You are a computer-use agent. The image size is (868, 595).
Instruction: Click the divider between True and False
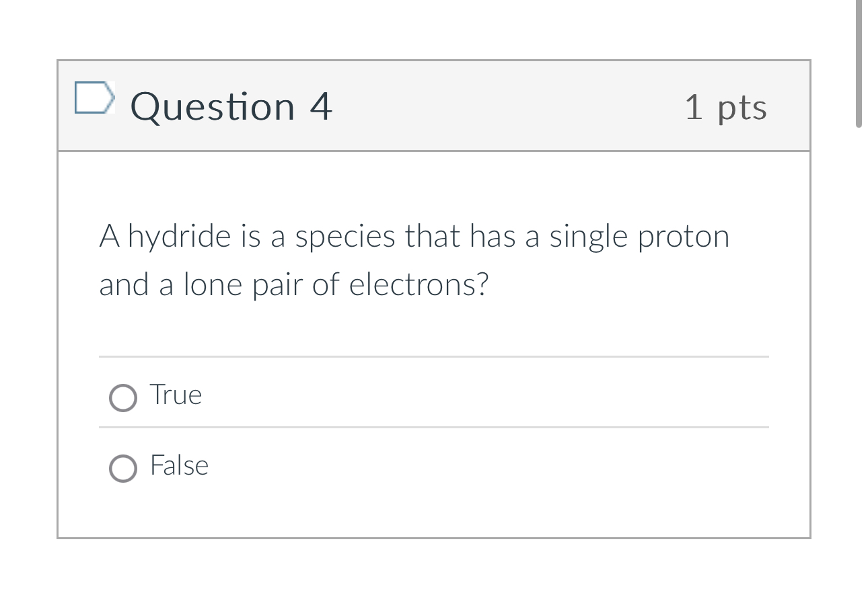click(434, 426)
